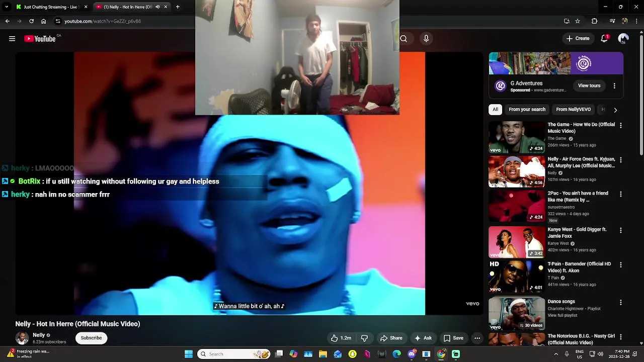Open File Explorer from taskbar
The width and height of the screenshot is (644, 362).
click(x=323, y=354)
